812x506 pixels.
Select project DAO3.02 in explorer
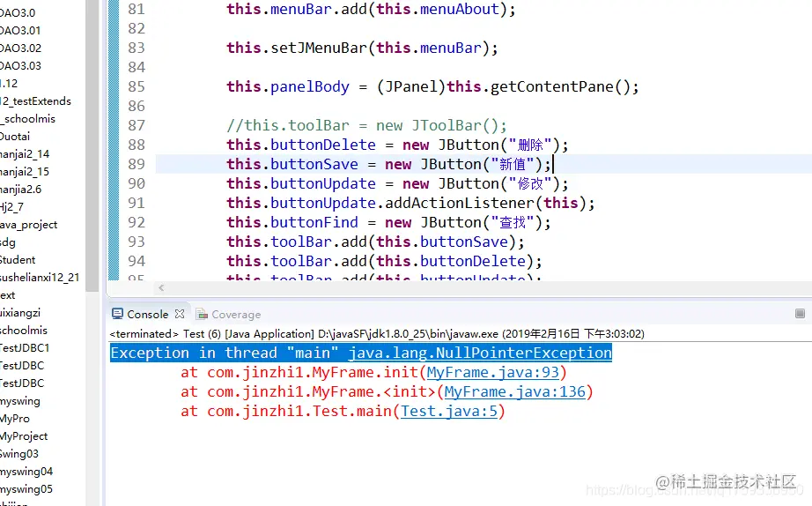coord(21,48)
